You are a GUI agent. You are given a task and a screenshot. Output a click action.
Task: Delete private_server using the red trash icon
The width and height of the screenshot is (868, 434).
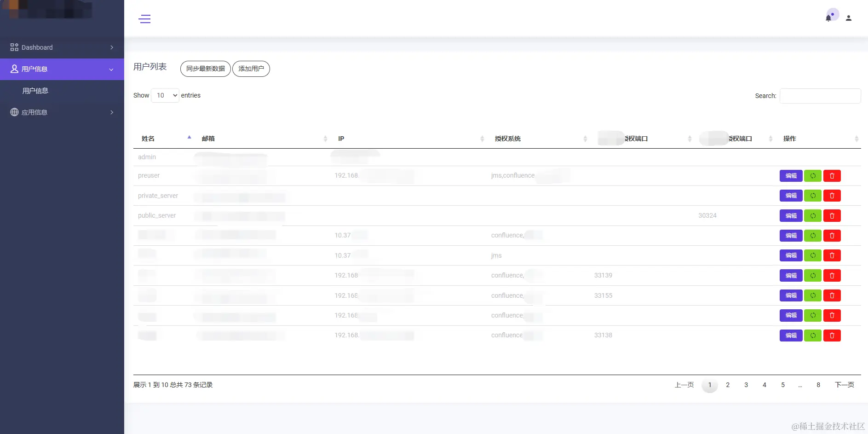[832, 196]
